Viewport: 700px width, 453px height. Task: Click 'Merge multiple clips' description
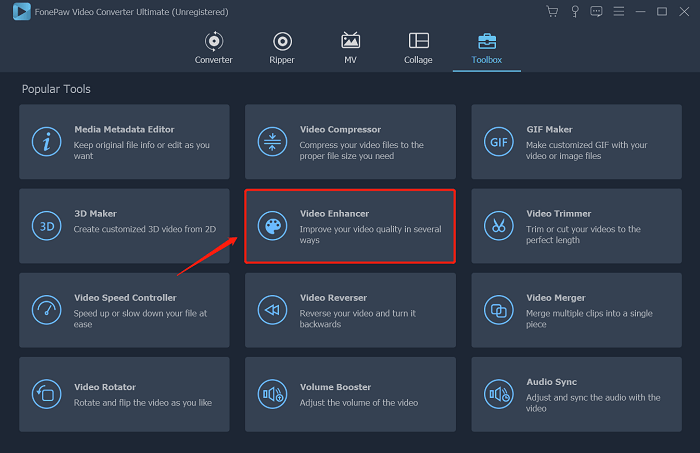coord(589,319)
